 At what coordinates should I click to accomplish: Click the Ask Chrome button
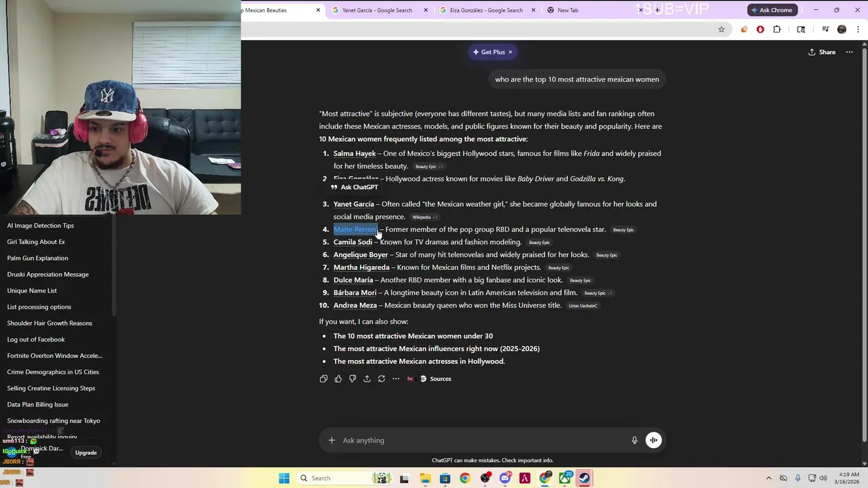pos(772,10)
